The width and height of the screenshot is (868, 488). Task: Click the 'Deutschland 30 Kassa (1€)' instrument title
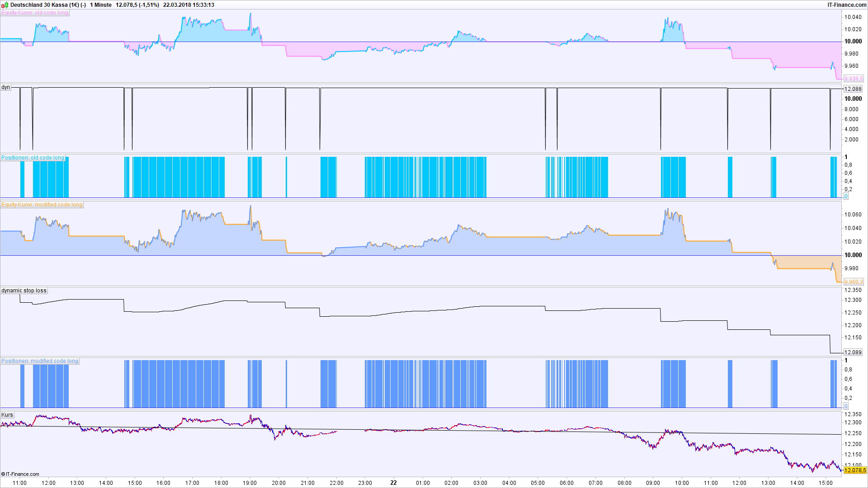pyautogui.click(x=45, y=5)
